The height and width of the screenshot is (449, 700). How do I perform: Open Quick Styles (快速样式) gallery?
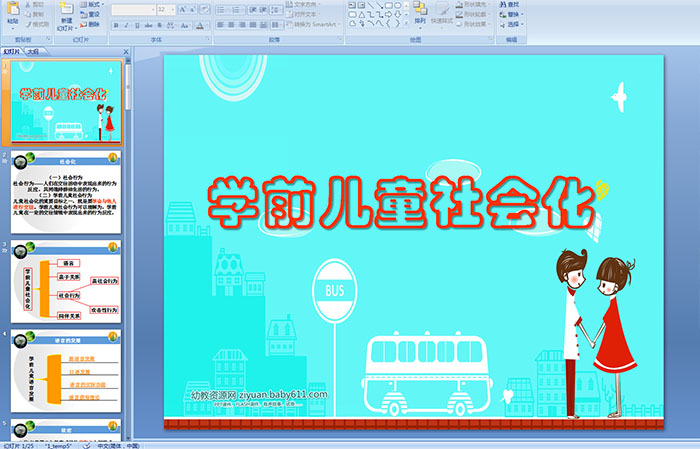click(x=442, y=13)
